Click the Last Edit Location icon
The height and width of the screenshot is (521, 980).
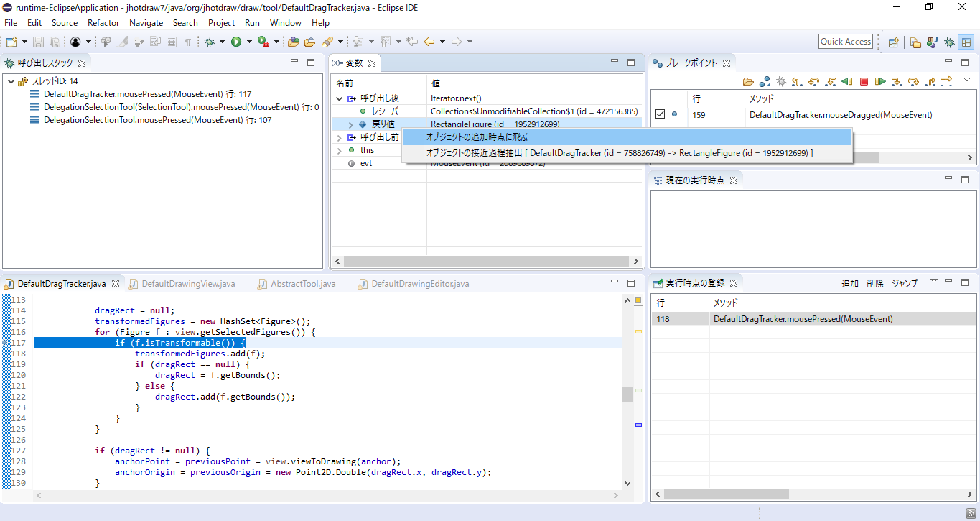click(x=413, y=42)
